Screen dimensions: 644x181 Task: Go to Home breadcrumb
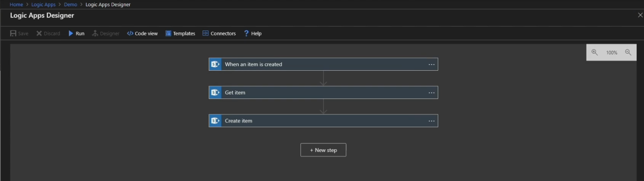[16, 4]
